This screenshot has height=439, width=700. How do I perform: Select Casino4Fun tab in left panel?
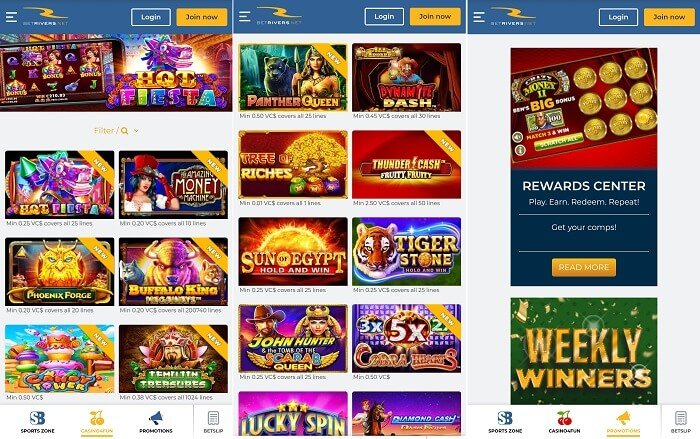96,422
